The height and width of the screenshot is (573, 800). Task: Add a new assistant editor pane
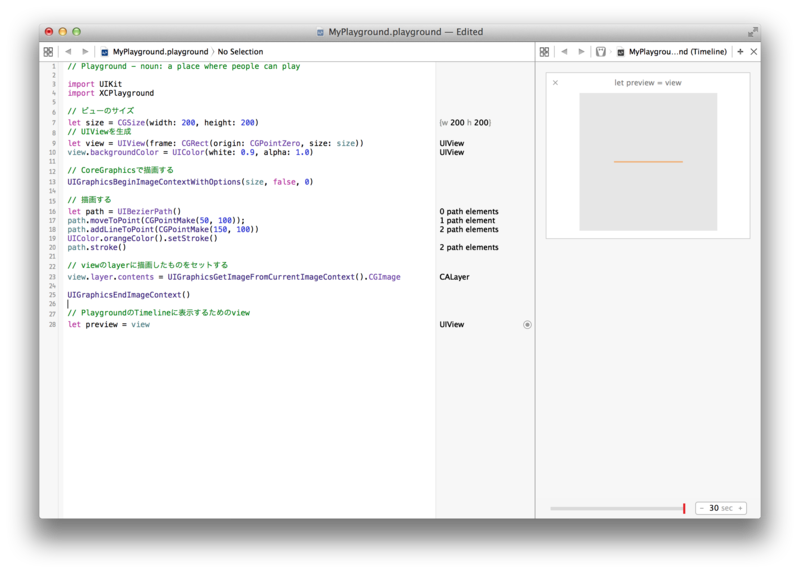tap(740, 52)
